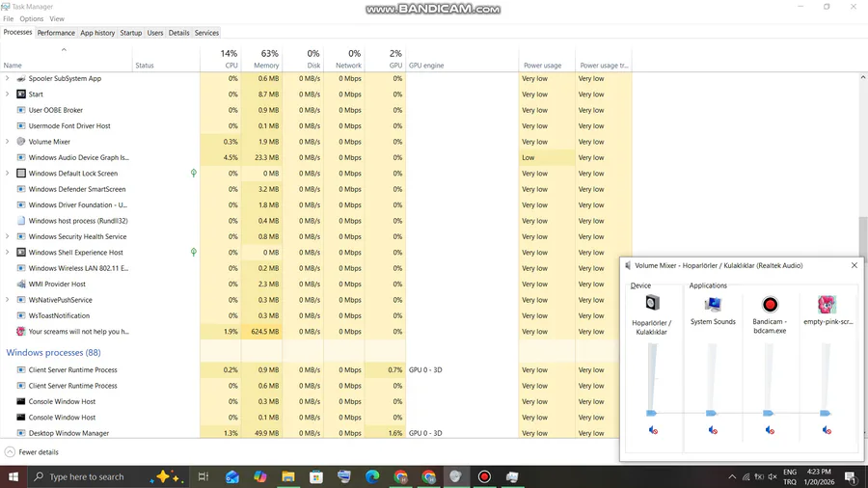Expand the Windows Default Lock Screen group

click(x=7, y=174)
